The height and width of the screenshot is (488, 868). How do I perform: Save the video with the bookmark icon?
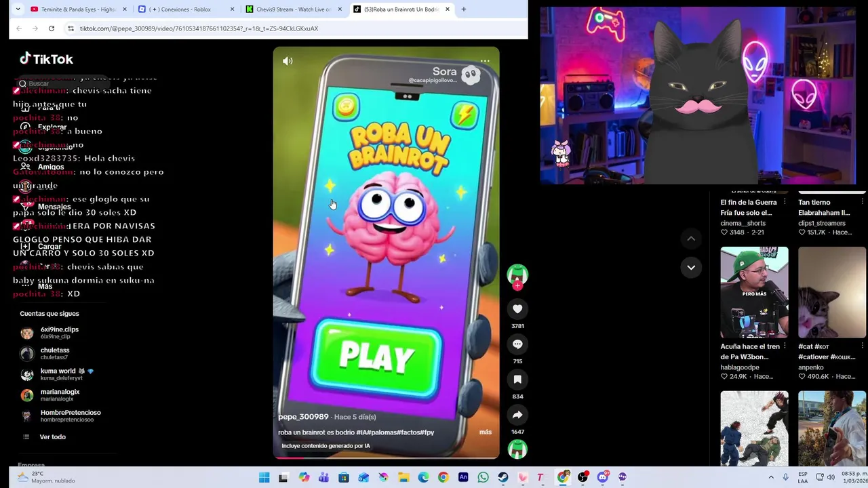(x=517, y=380)
